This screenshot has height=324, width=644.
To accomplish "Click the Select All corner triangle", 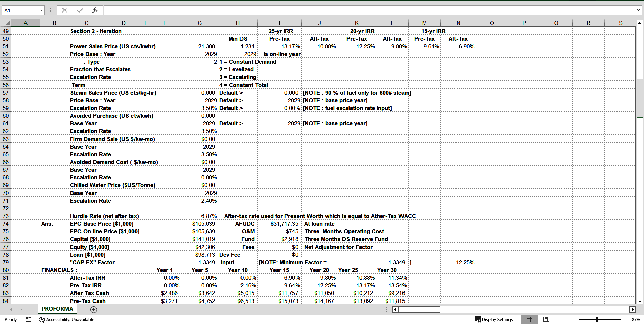I will point(7,23).
